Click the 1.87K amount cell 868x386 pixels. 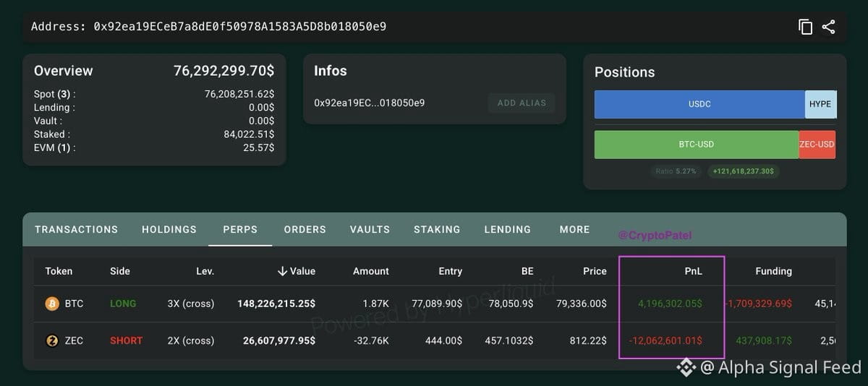(x=376, y=304)
